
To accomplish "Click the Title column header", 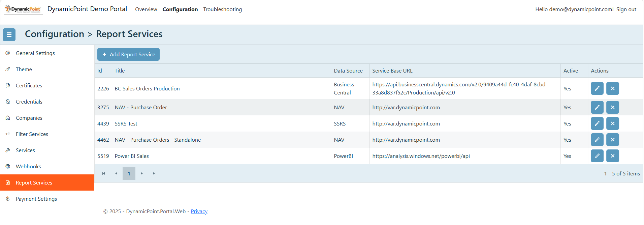I will (221, 71).
